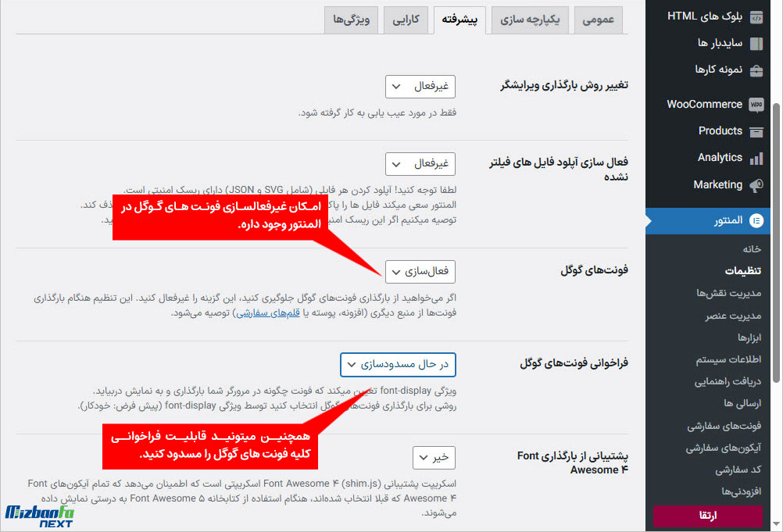Open دریافت راهنمایی submenu link
Viewport: 783px width, 532px height.
click(728, 382)
